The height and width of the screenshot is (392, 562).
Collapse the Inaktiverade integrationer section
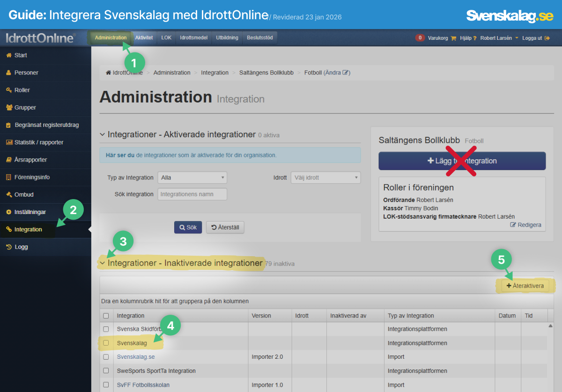103,263
